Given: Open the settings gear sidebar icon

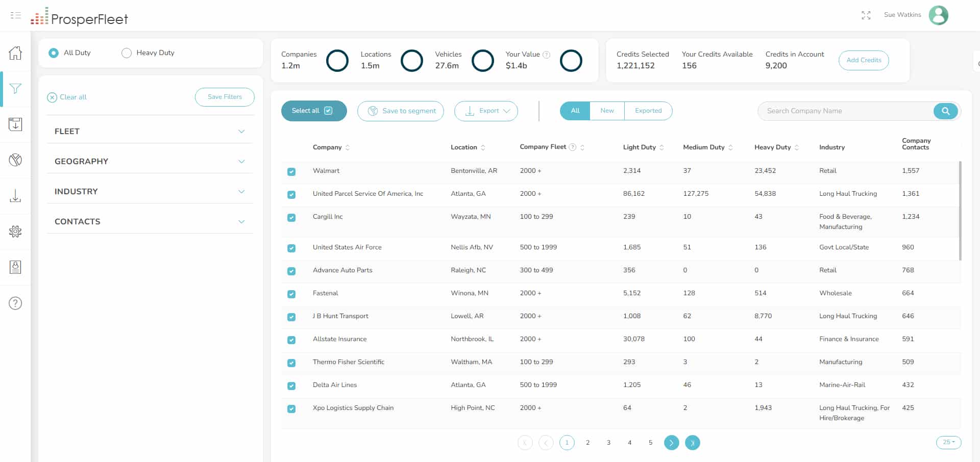Looking at the screenshot, I should point(15,232).
